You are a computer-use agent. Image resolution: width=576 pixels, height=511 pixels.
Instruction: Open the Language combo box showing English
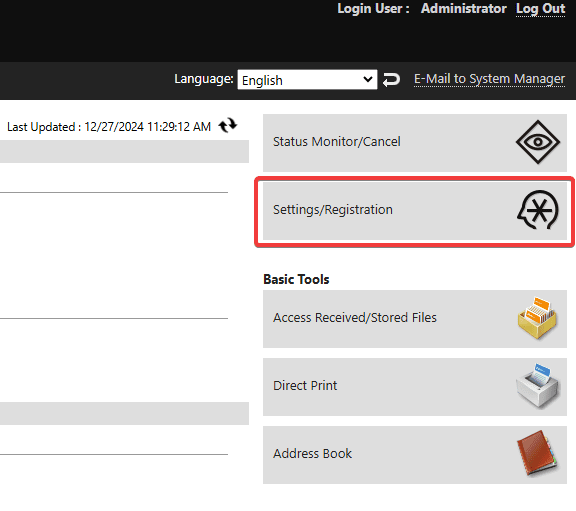click(307, 80)
